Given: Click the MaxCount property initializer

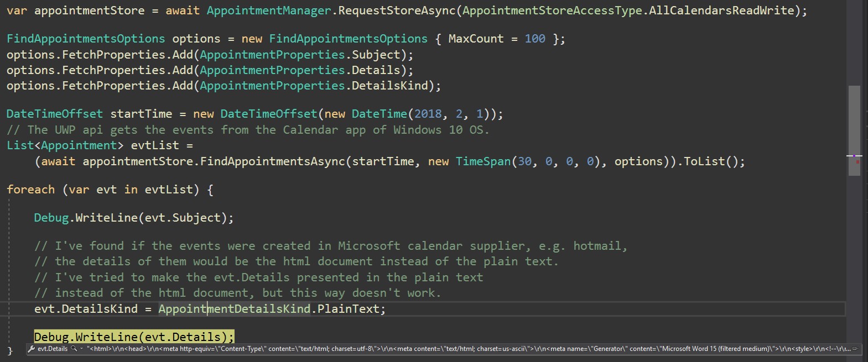Looking at the screenshot, I should 476,39.
